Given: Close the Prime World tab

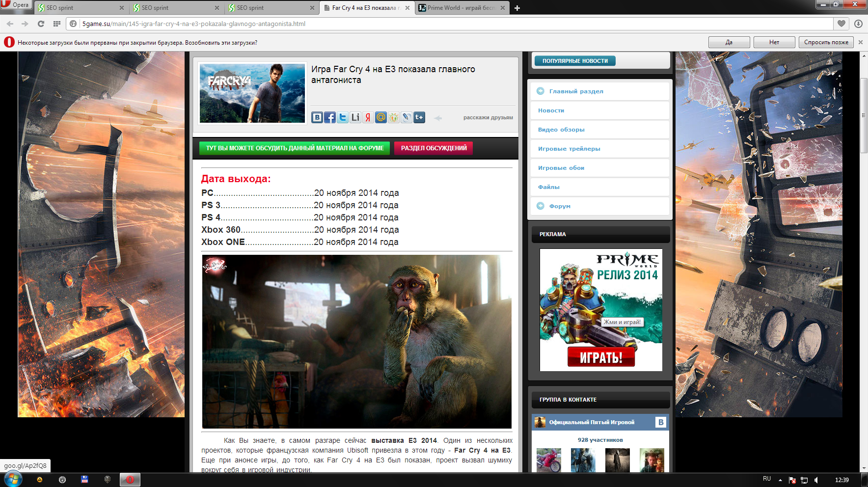Looking at the screenshot, I should tap(503, 8).
